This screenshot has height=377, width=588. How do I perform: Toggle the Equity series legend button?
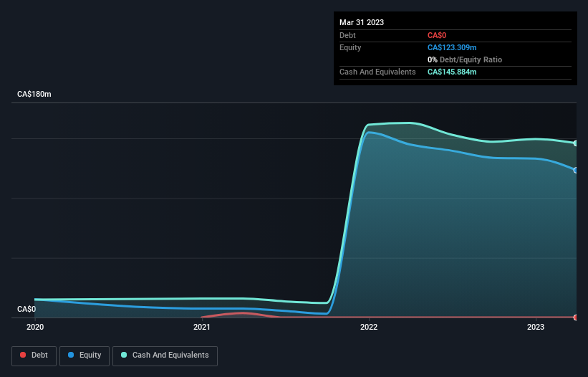[85, 355]
